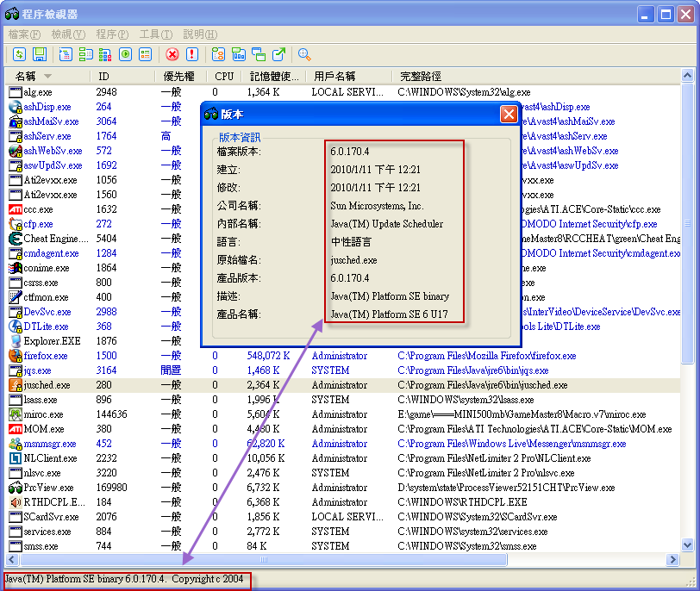Open the 檢視(V) menu
The width and height of the screenshot is (700, 591).
[68, 34]
